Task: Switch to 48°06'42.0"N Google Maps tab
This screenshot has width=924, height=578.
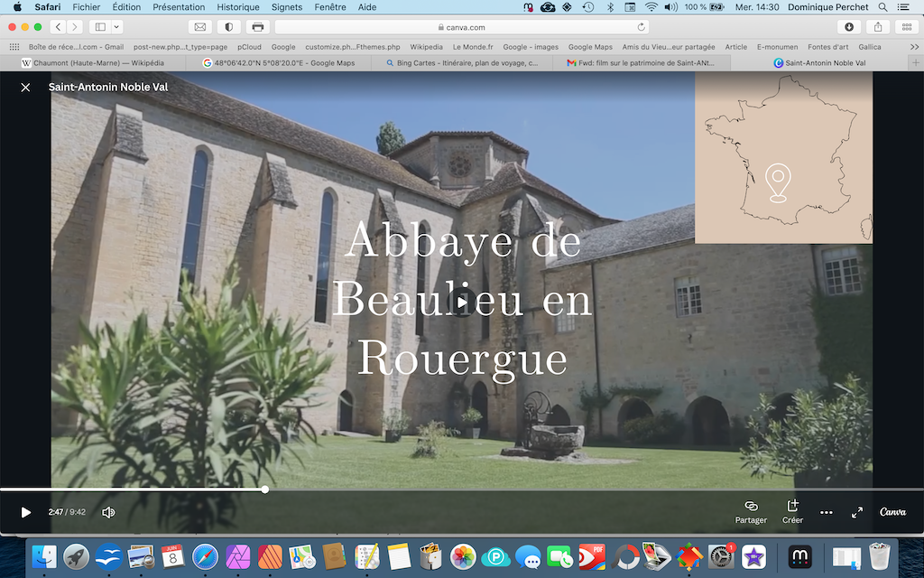Action: 277,62
